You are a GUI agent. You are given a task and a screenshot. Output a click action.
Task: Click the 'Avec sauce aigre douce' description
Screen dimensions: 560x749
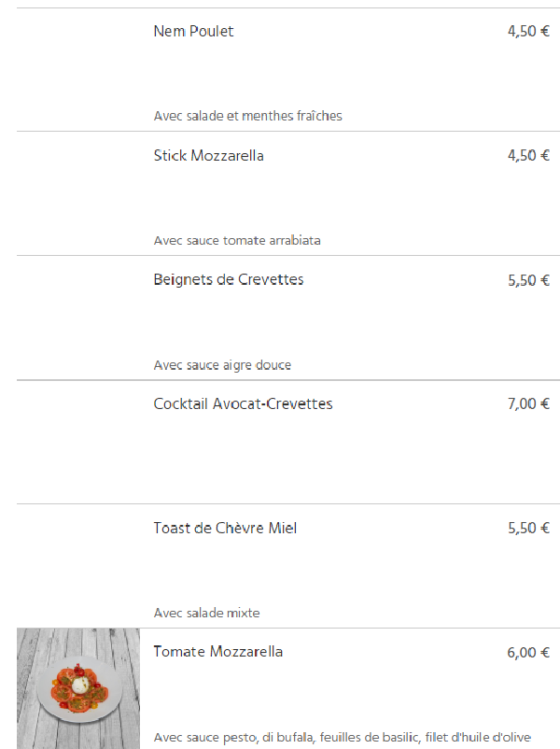222,365
